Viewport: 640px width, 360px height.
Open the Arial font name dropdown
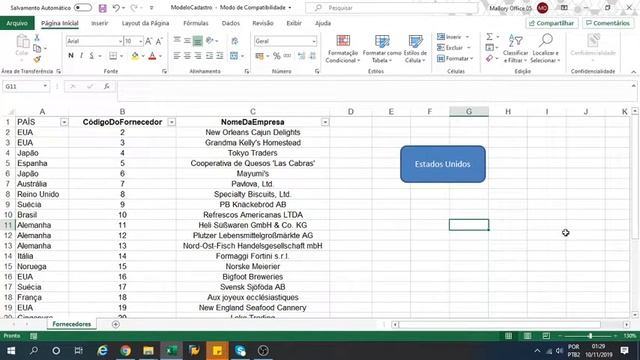tap(120, 41)
